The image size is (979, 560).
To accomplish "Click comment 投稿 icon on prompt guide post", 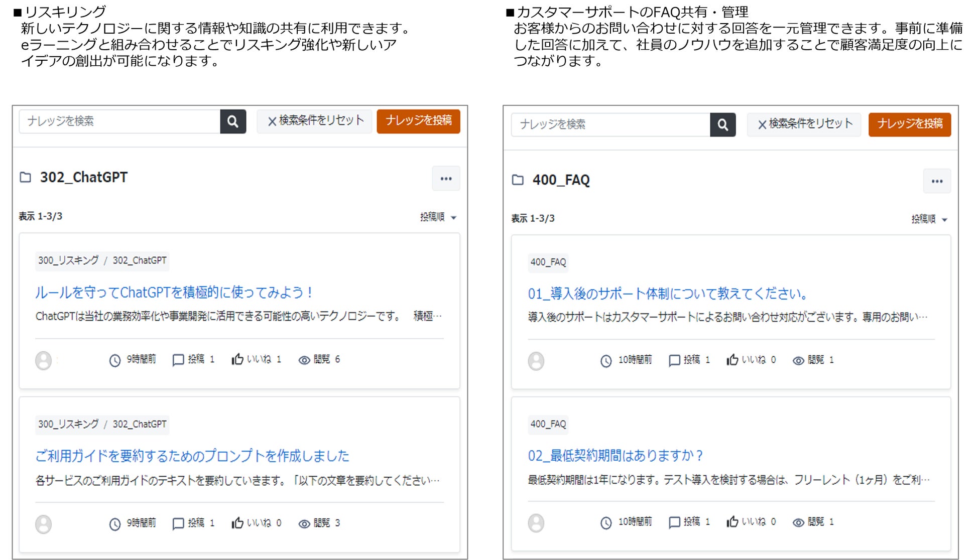I will 178,523.
